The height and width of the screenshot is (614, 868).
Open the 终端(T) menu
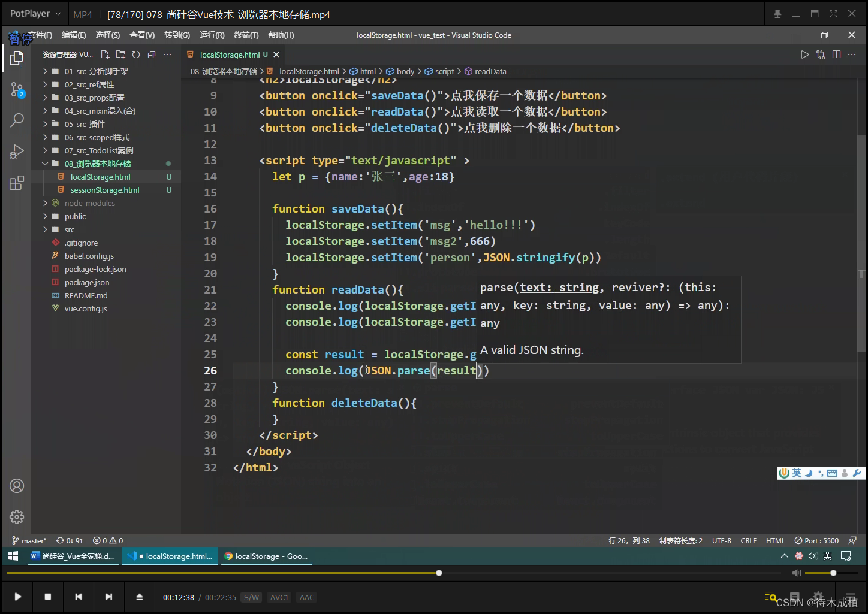(x=246, y=35)
